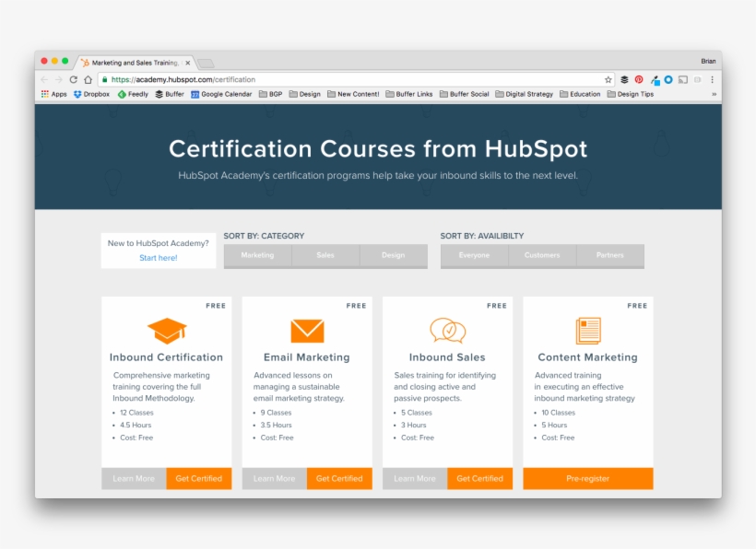The height and width of the screenshot is (549, 756).
Task: Click the SORT BY: AVAILIBILTY label
Action: 481,236
